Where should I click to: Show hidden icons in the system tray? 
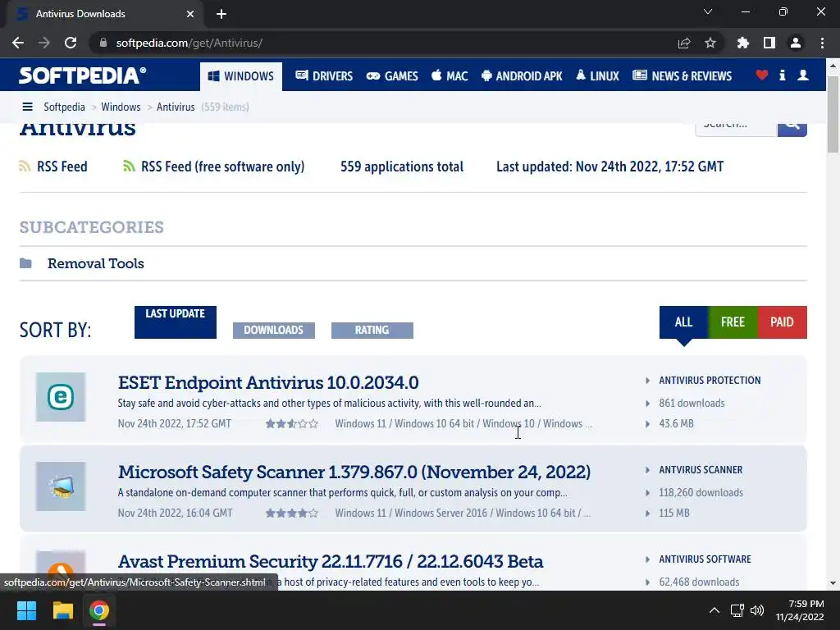(x=714, y=610)
